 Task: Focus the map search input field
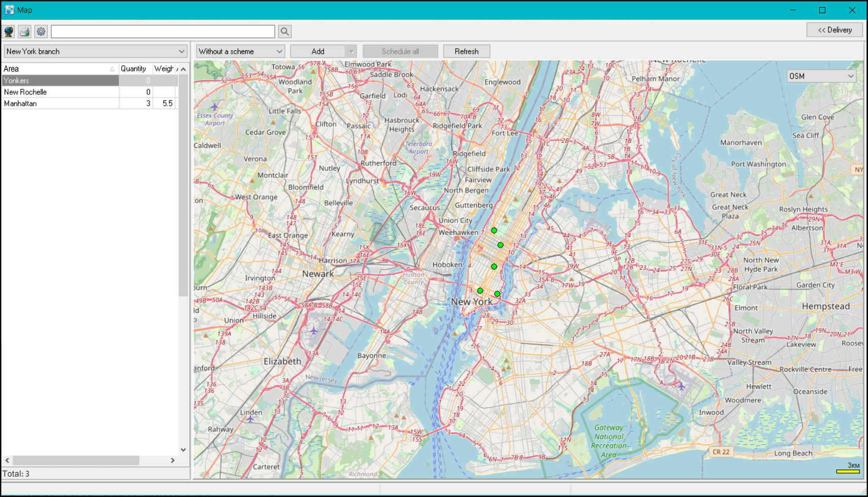(x=163, y=31)
